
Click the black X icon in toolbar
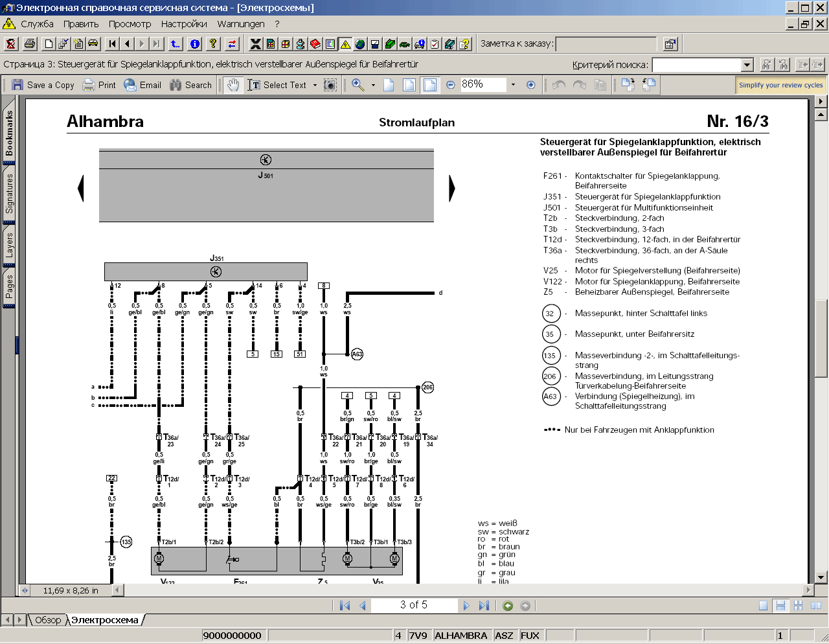(x=256, y=44)
